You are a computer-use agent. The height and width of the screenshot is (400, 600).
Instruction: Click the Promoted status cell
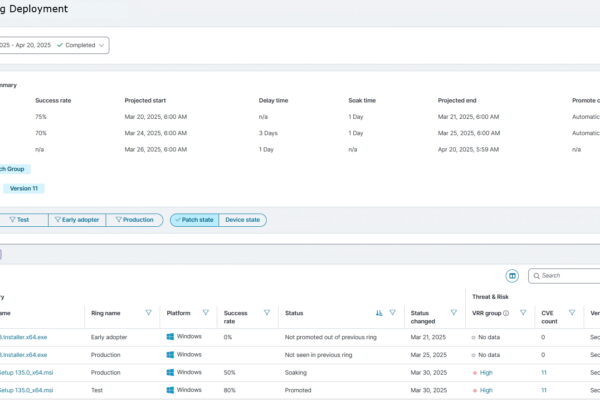[298, 390]
